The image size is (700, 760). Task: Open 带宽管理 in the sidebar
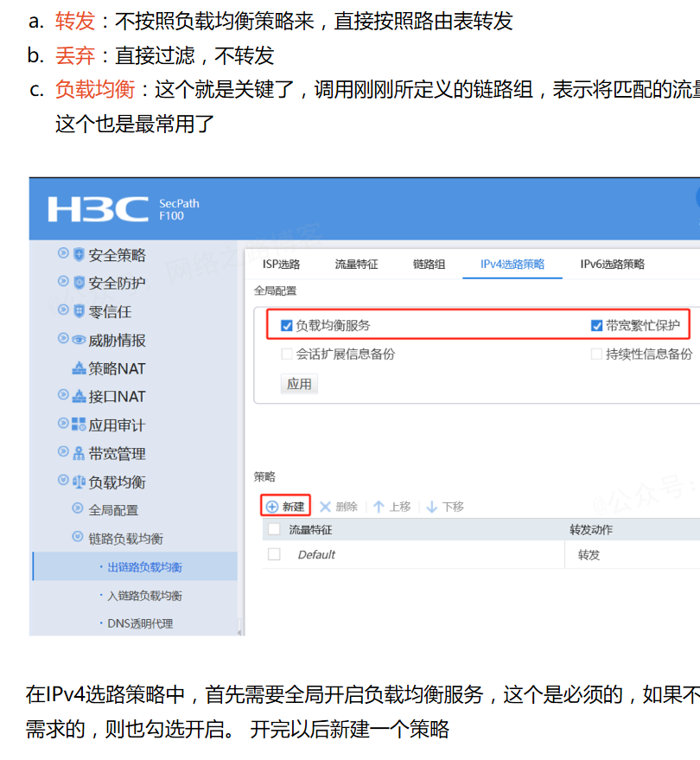(x=117, y=454)
